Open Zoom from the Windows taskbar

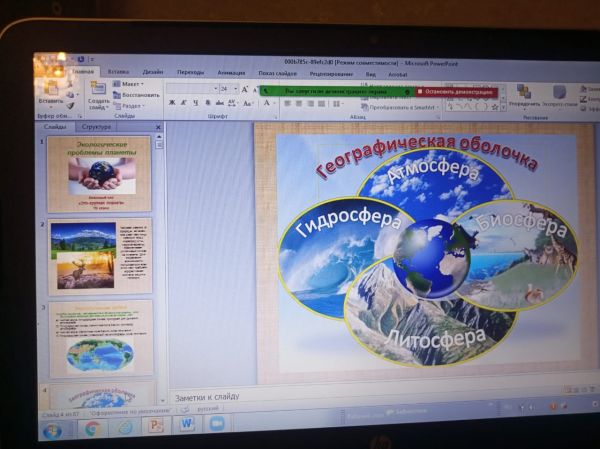point(217,423)
